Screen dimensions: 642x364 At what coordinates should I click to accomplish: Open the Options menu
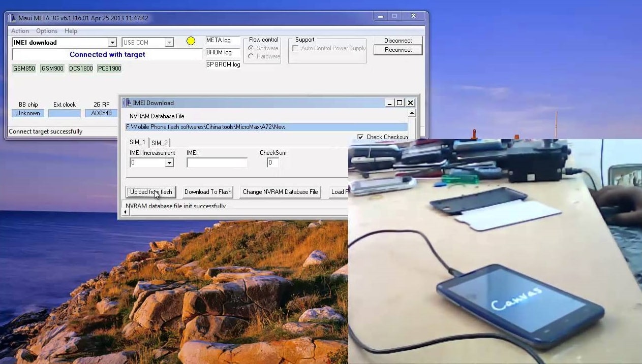pyautogui.click(x=47, y=31)
